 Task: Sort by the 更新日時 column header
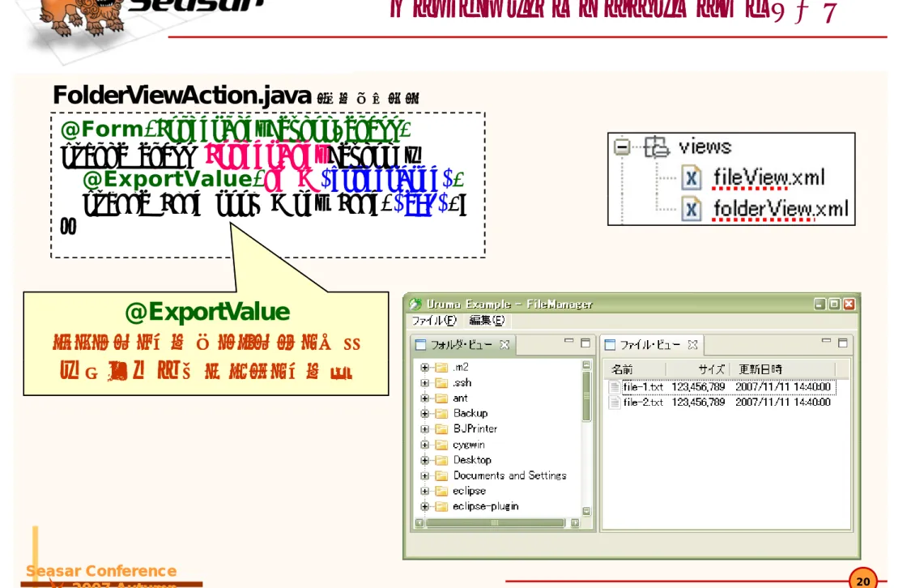coord(782,369)
